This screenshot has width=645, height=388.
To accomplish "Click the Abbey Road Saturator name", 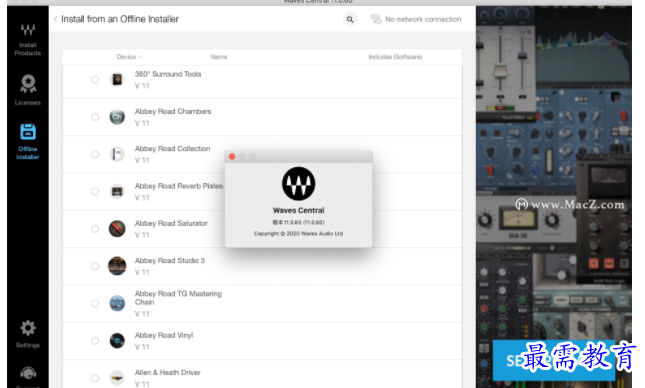I will pyautogui.click(x=171, y=223).
